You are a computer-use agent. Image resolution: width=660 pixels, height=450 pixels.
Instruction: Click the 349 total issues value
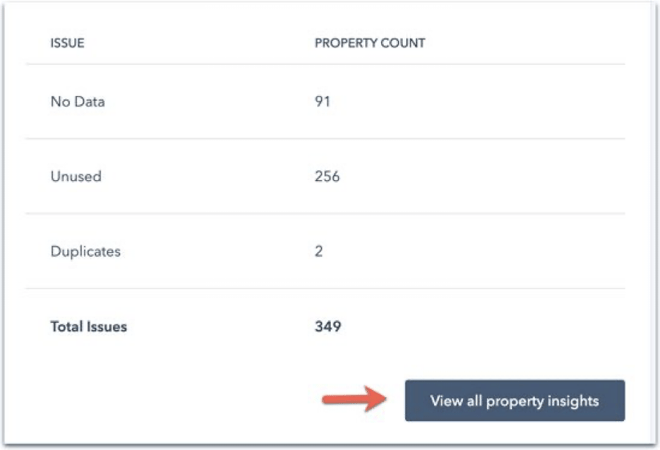pos(328,326)
